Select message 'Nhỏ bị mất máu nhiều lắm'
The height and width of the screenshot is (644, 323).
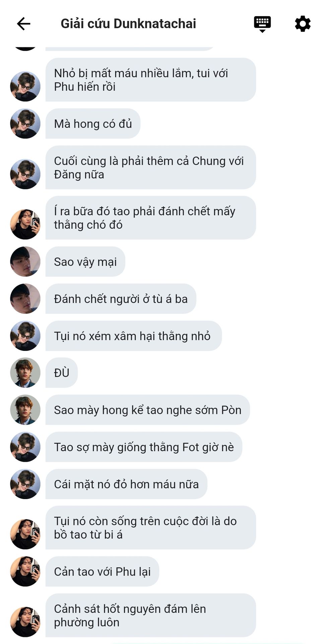coord(151,80)
